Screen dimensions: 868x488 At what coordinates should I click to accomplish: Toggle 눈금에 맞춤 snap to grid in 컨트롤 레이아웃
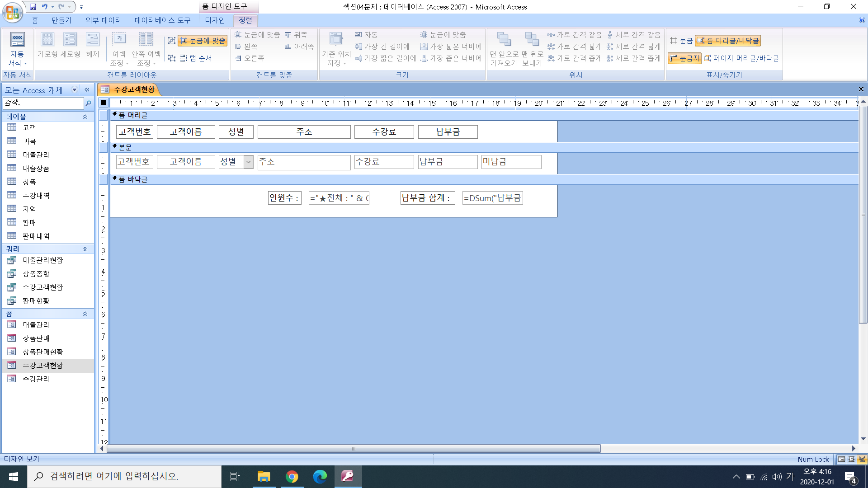(203, 41)
